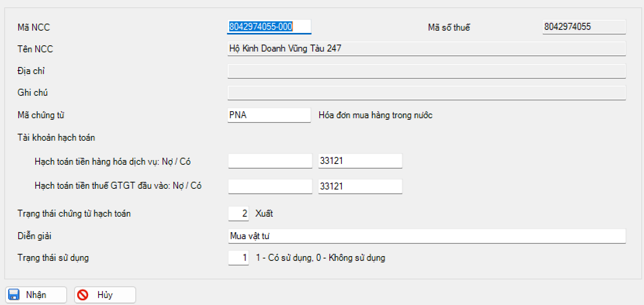The height and width of the screenshot is (305, 644).
Task: Click the Hóa đơn mua hàng trong nước text
Action: click(x=375, y=115)
